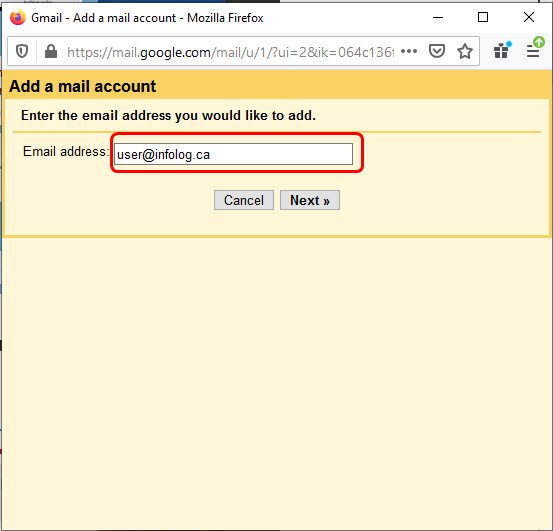Open the What's New gift icon
This screenshot has height=531, width=553.
[x=502, y=50]
